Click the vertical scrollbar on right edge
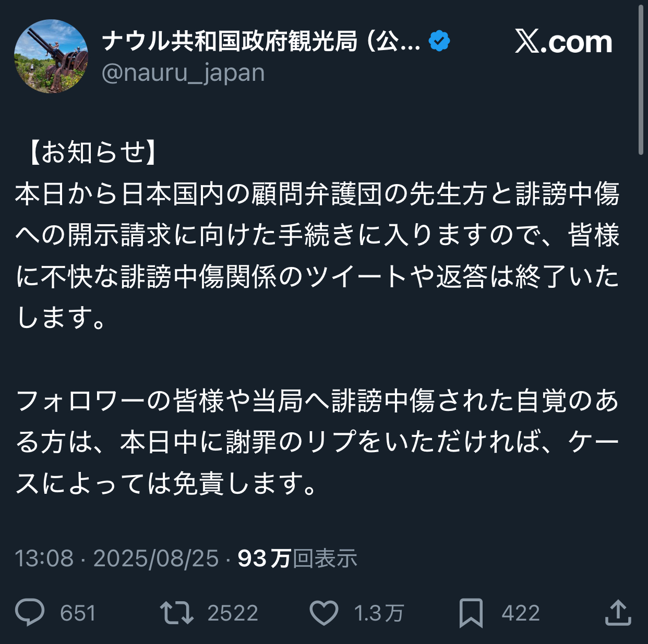 tap(641, 78)
